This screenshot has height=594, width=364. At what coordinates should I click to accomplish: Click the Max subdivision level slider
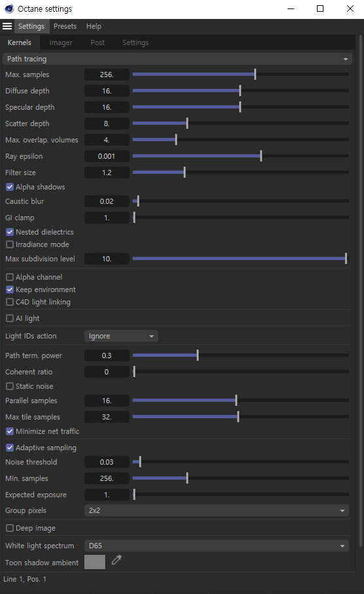pyautogui.click(x=240, y=258)
